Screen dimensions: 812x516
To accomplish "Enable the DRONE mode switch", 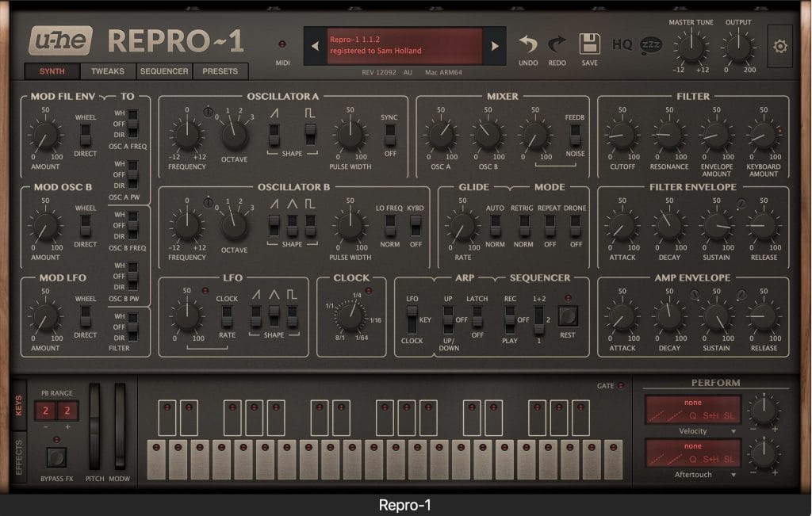I will point(575,225).
